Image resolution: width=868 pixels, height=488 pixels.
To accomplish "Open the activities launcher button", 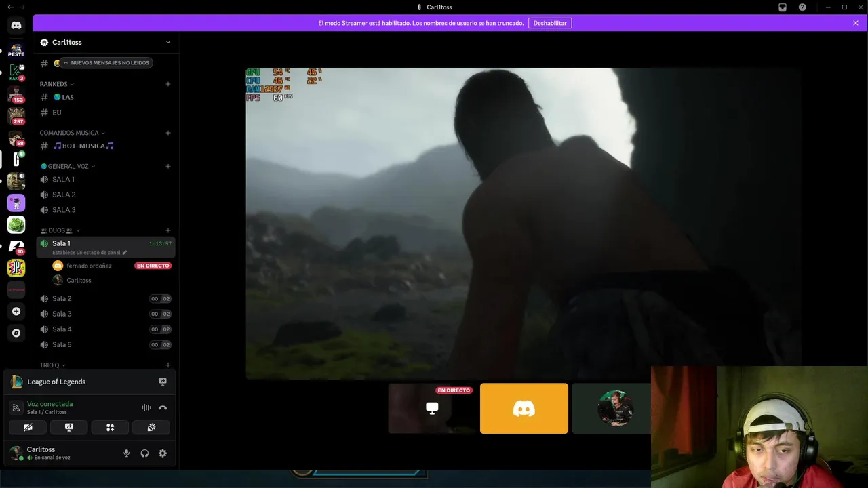I will (110, 427).
